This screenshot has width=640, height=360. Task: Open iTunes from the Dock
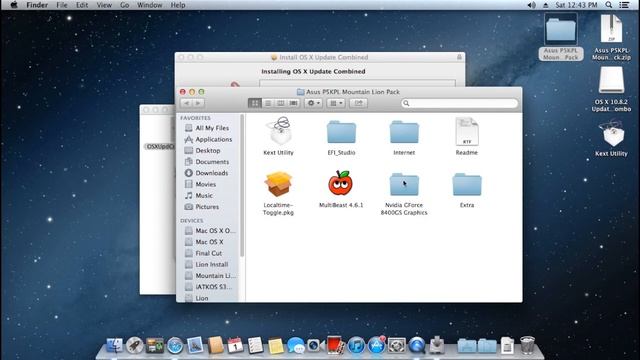pyautogui.click(x=356, y=345)
